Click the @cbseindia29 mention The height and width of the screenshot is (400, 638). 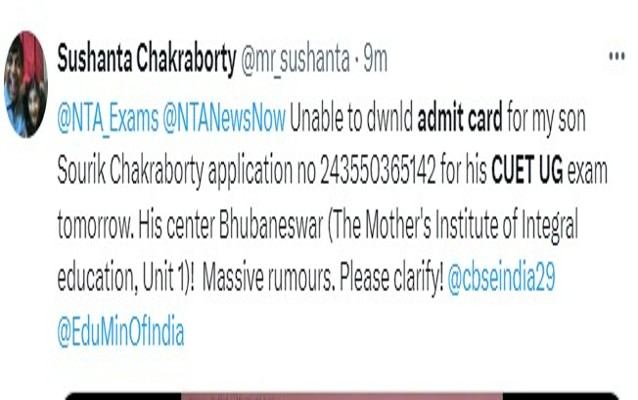pos(501,279)
